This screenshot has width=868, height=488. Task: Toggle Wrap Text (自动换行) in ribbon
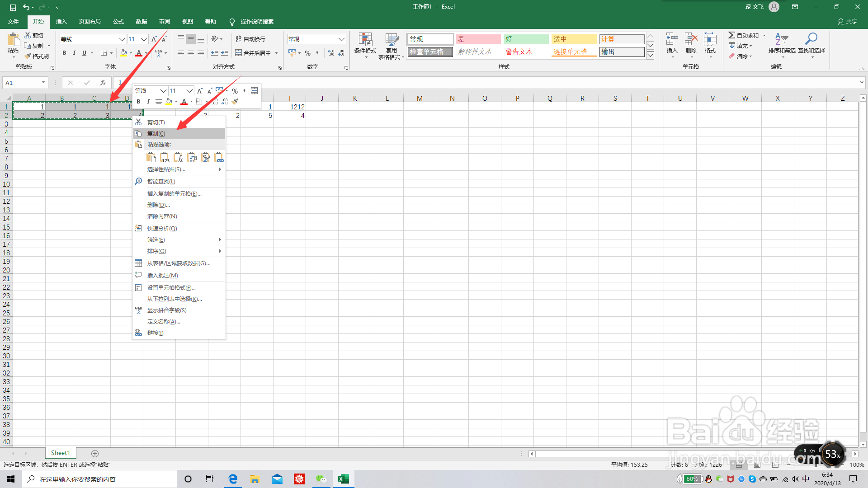pos(251,39)
